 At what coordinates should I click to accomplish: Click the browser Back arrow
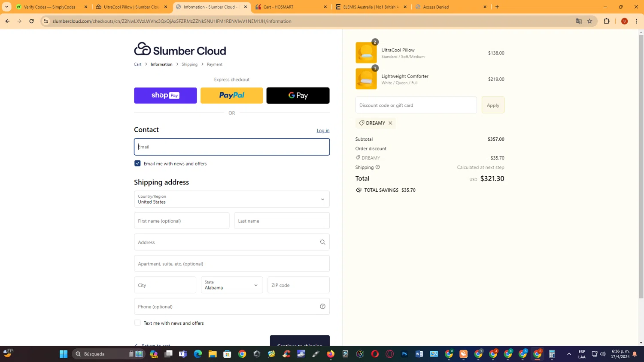coord(7,21)
